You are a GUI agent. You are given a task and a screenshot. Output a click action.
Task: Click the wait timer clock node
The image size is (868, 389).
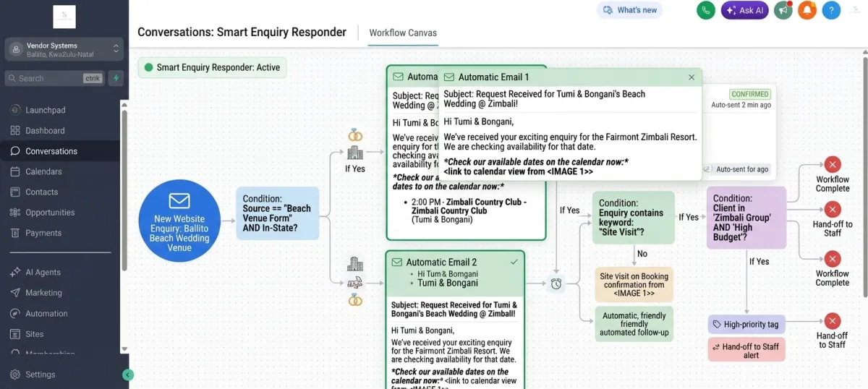(x=556, y=283)
